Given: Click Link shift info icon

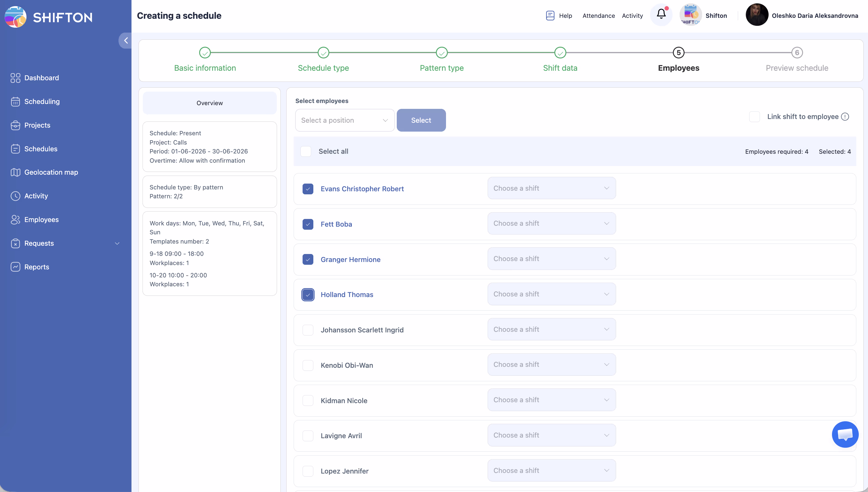Looking at the screenshot, I should tap(845, 117).
